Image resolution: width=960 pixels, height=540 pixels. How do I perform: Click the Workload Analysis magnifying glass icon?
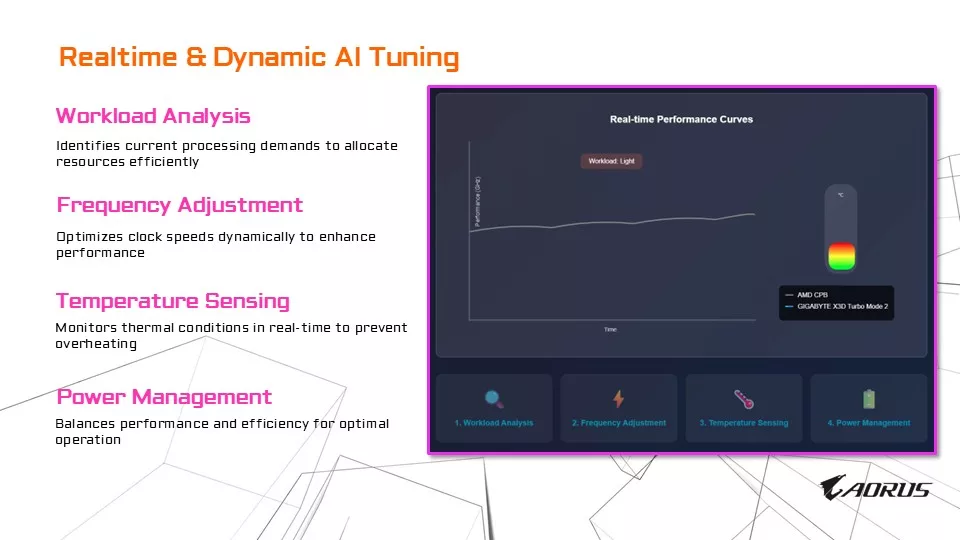pos(494,399)
